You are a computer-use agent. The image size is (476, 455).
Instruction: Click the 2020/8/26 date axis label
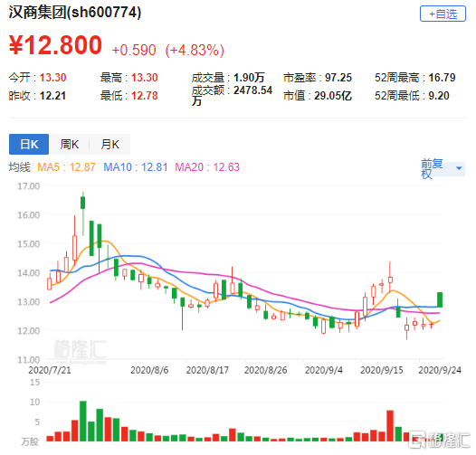click(x=266, y=370)
